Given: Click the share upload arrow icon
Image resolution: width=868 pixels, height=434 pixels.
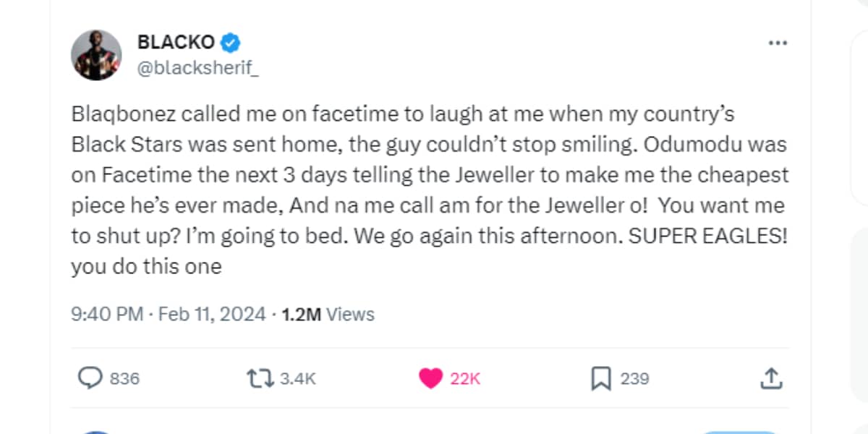Looking at the screenshot, I should point(771,378).
